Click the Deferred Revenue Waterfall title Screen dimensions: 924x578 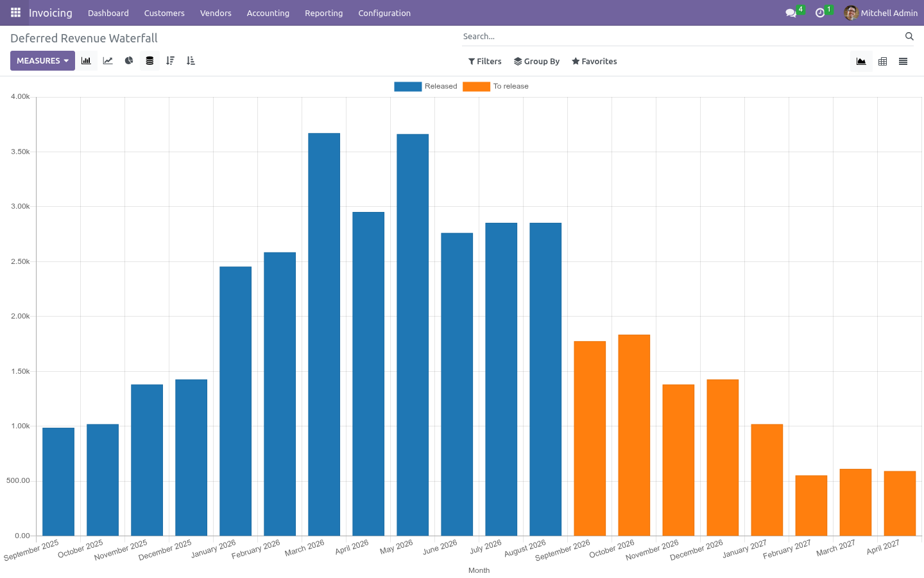(x=84, y=39)
